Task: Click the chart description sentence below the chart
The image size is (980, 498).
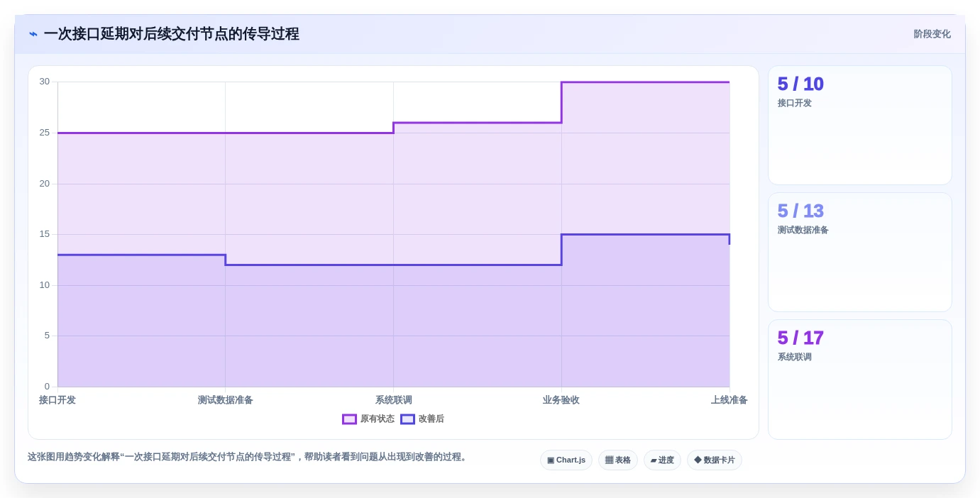Action: point(248,457)
